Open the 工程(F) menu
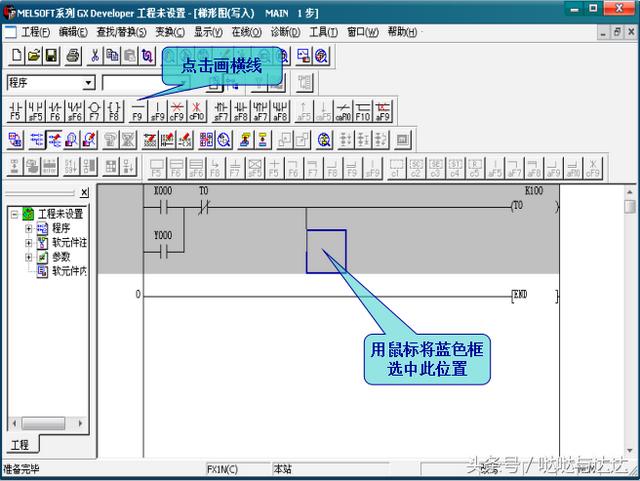Screen dimensions: 640x481 click(36, 32)
